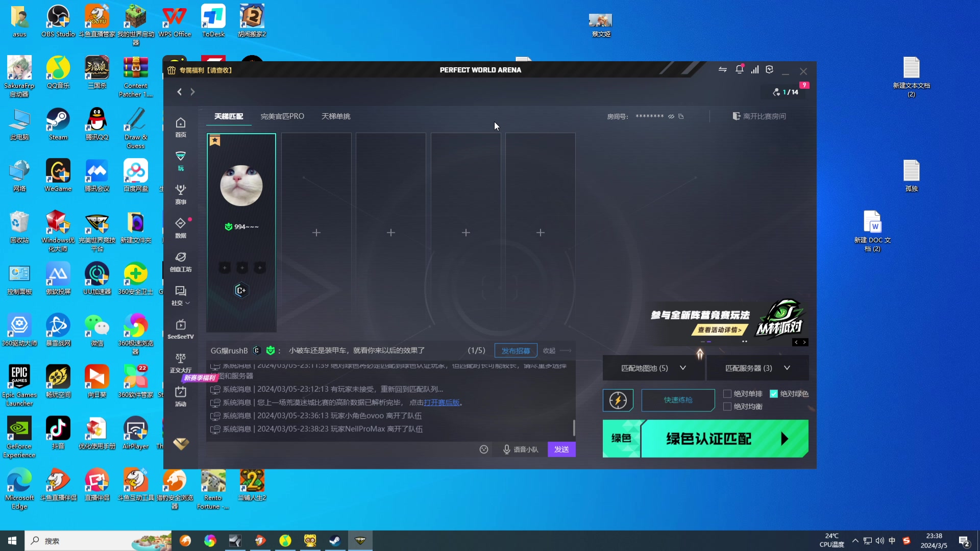Open the 首页 home sidebar icon
980x551 pixels.
point(181,127)
